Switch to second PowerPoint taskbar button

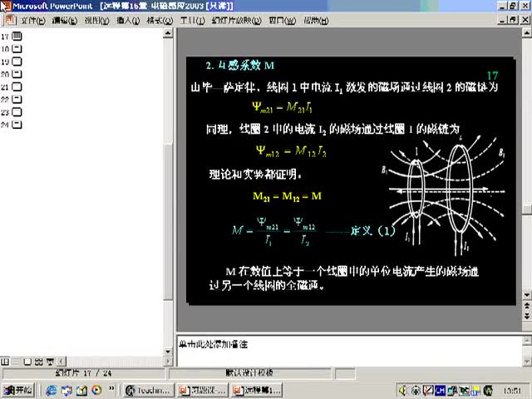203,391
